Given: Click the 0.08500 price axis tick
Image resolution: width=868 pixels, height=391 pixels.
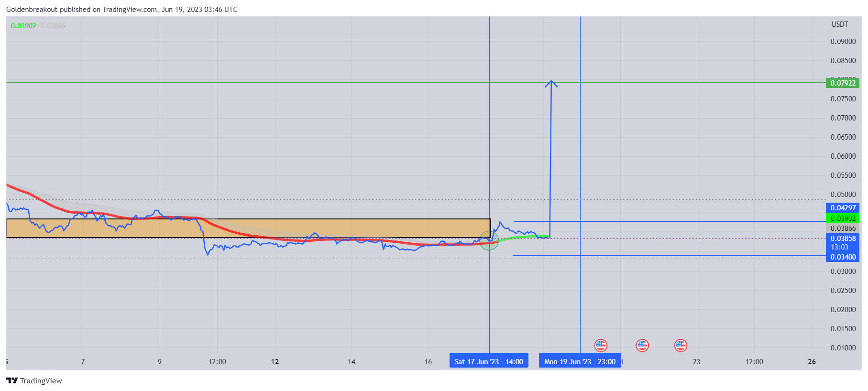Looking at the screenshot, I should coord(843,61).
